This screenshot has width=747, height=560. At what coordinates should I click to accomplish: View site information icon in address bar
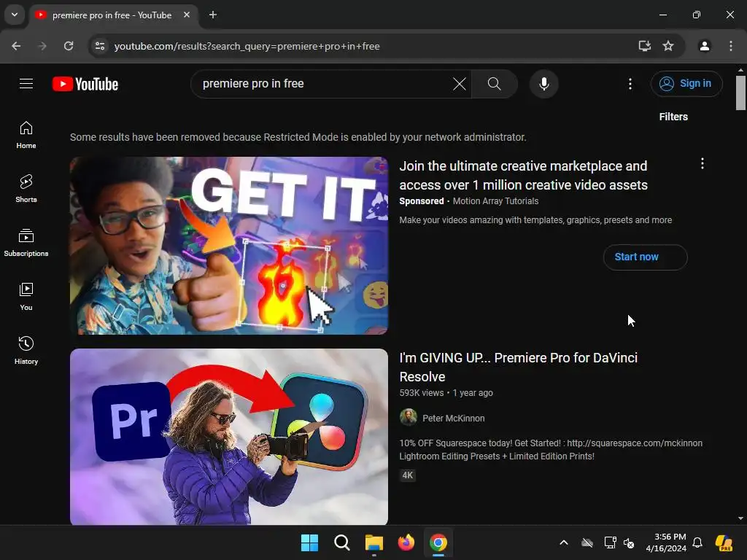[100, 46]
